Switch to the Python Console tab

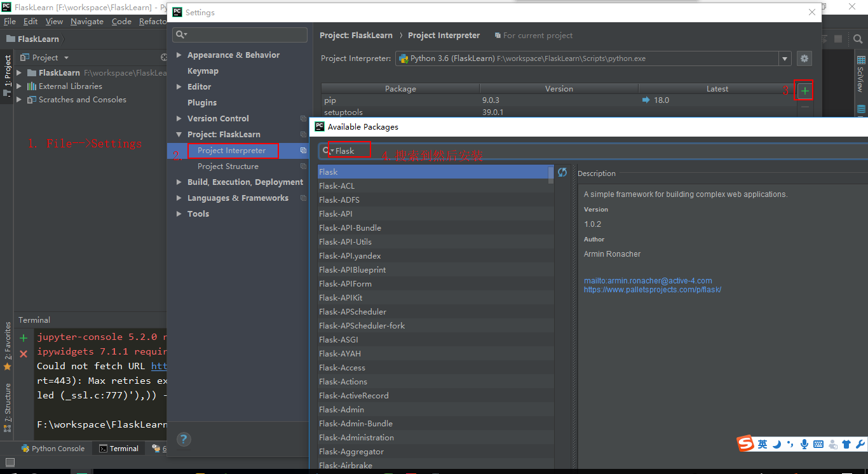pos(53,449)
